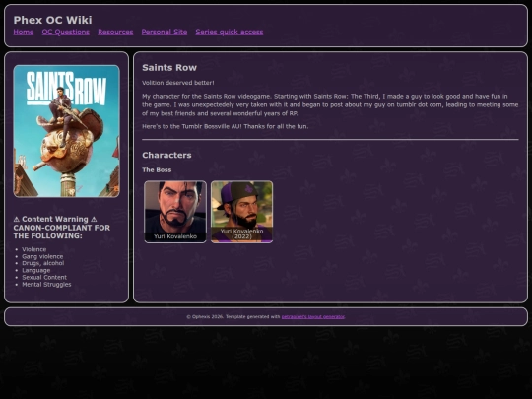The height and width of the screenshot is (399, 532).
Task: Open Yuri Kovalenko character thumbnail
Action: [x=175, y=212]
